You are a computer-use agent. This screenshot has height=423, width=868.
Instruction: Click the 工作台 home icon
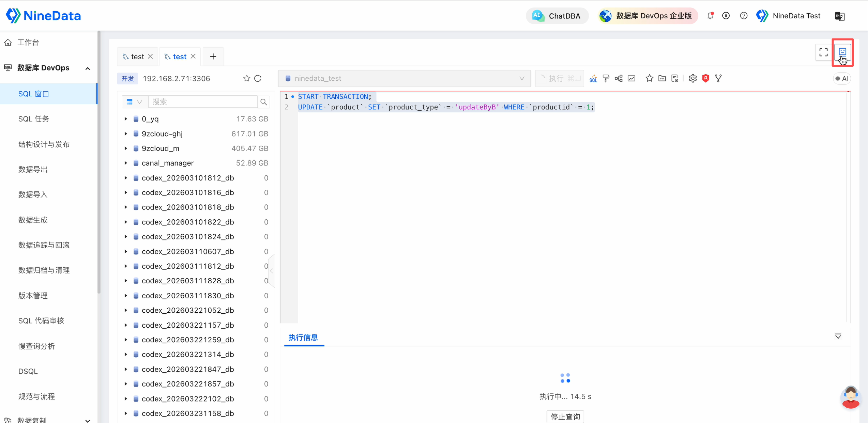click(x=8, y=42)
